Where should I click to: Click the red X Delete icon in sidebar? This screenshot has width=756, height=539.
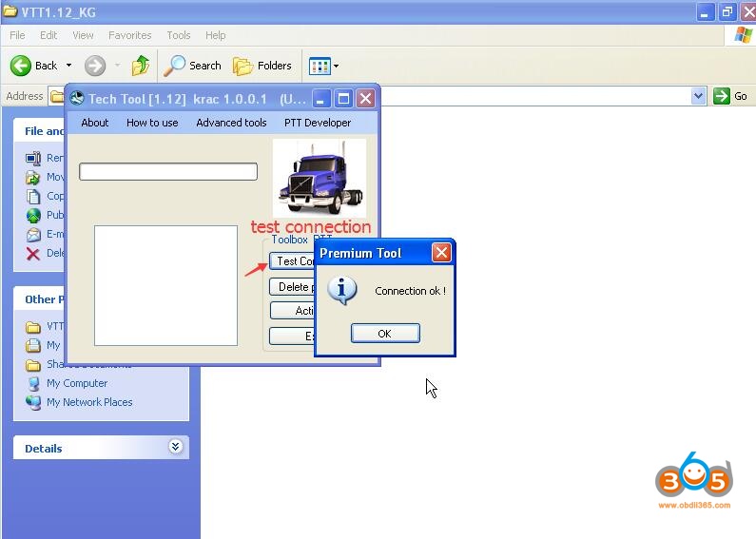coord(33,254)
